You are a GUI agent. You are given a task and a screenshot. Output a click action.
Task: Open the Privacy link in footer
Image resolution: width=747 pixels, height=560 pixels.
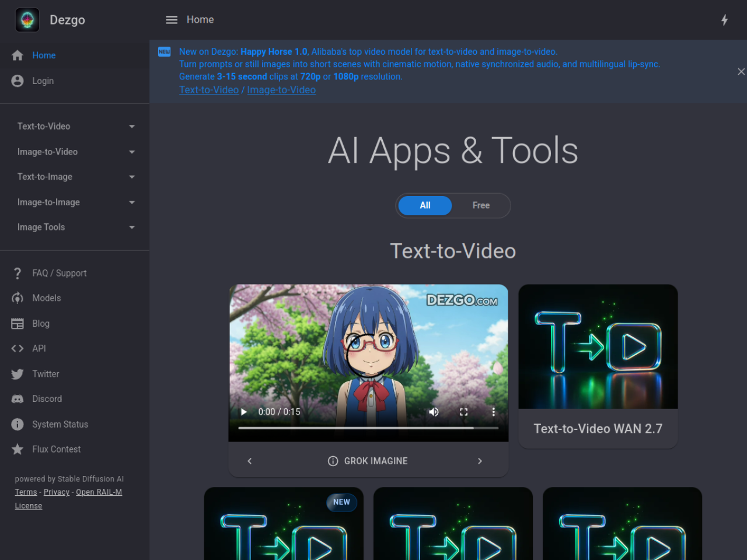(x=57, y=492)
